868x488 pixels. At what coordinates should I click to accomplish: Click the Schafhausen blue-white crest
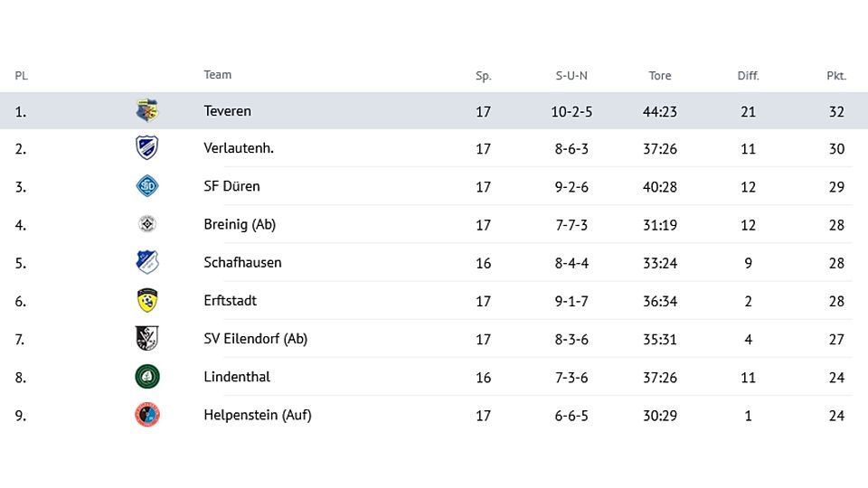pos(147,262)
